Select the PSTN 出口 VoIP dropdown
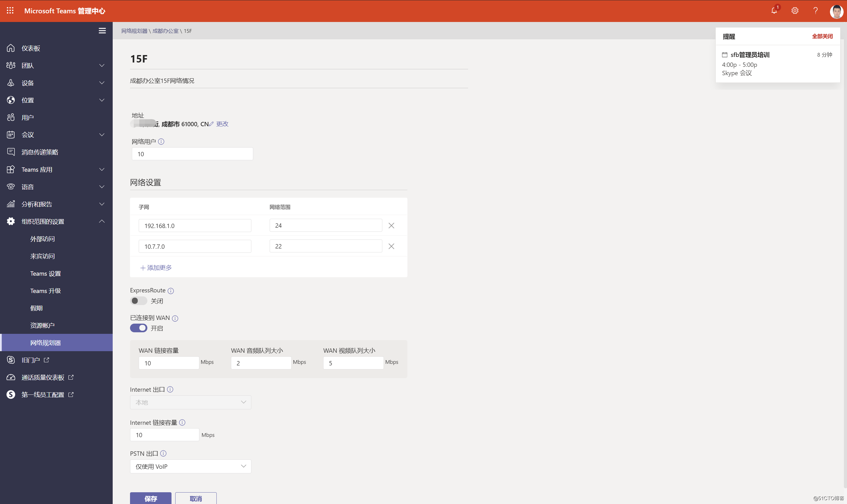Screen dimensions: 847x504 [x=190, y=466]
